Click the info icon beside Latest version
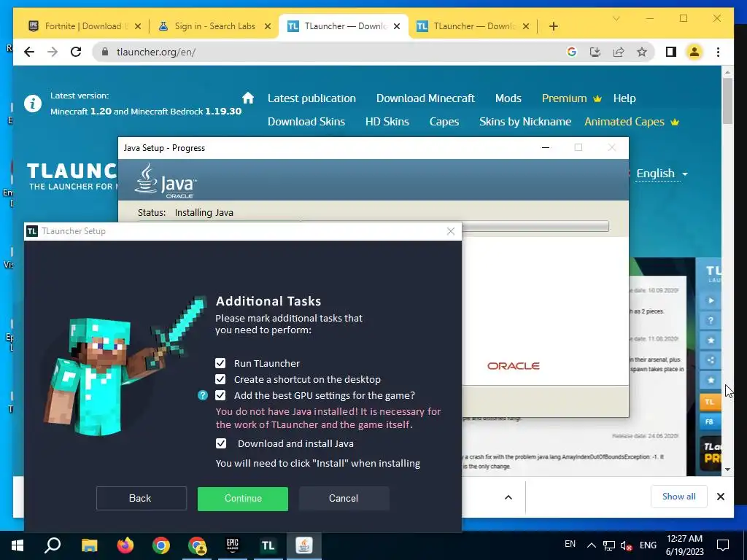Viewport: 747px width, 560px height. 33,104
